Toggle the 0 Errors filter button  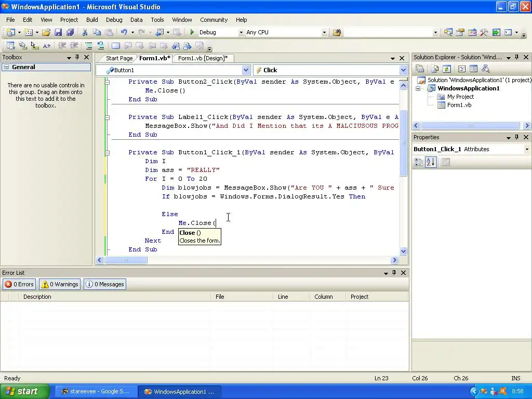pos(19,284)
